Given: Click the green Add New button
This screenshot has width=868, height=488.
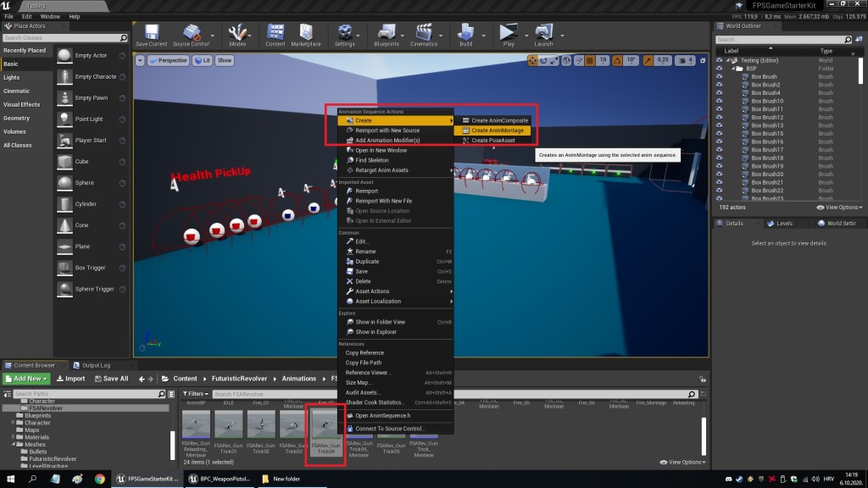Looking at the screenshot, I should coord(26,379).
